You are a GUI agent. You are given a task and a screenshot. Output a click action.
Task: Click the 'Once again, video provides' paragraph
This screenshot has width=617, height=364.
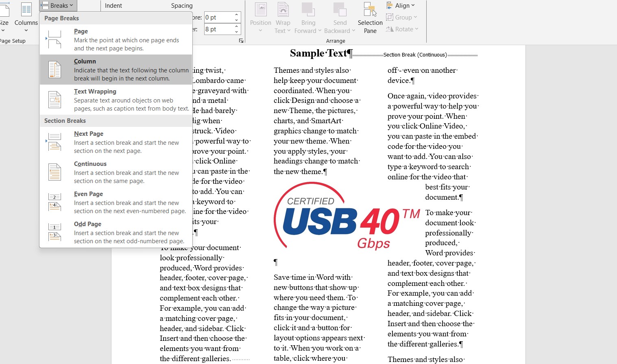tap(433, 136)
